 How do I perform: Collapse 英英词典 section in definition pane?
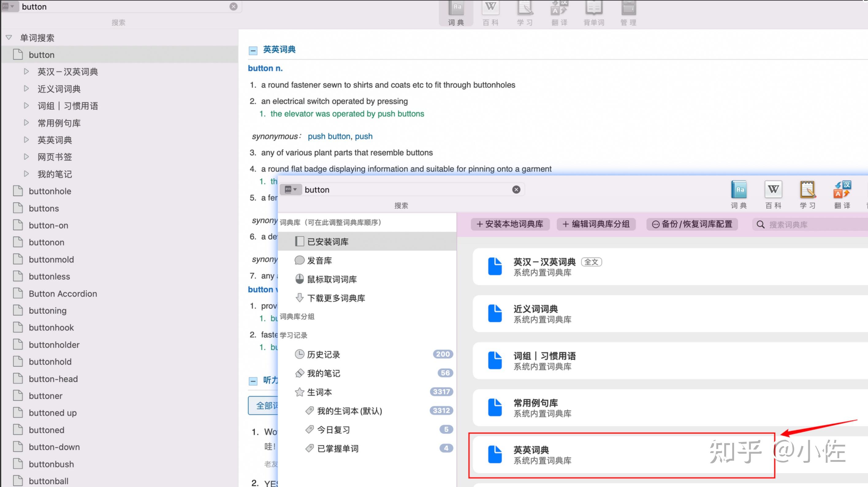(253, 51)
